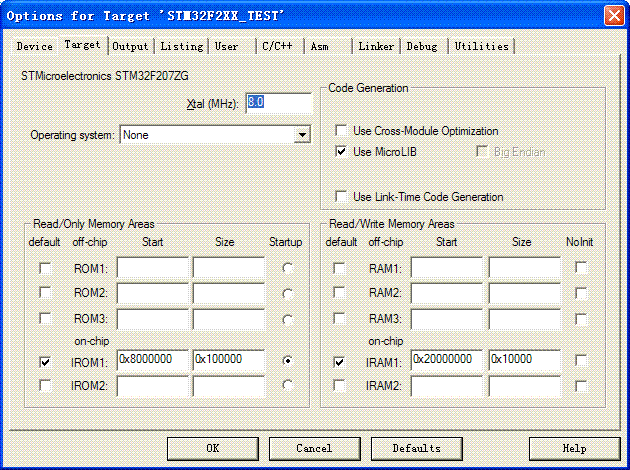Uncheck the IRAM1 default checkbox
630x470 pixels.
[x=339, y=362]
